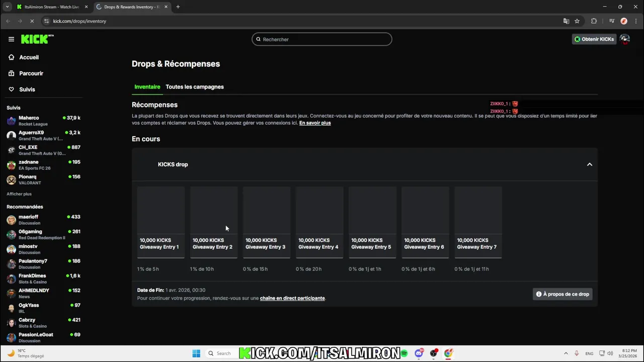Viewport: 644px width, 362px height.
Task: Select the Giveaway Entry 2 drop card
Action: click(x=214, y=222)
